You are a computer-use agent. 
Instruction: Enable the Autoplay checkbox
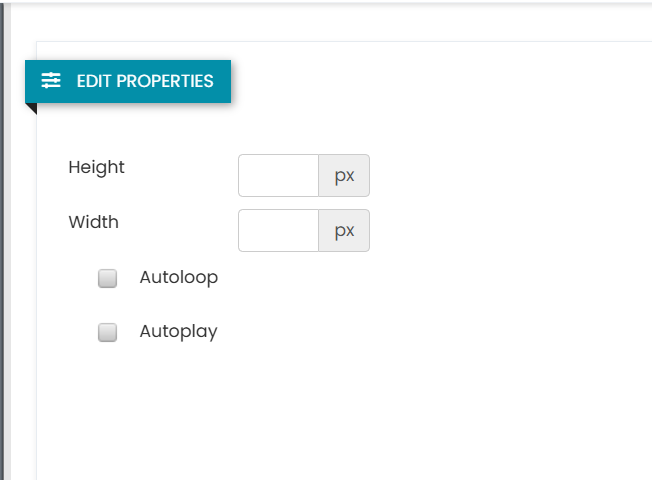tap(107, 332)
